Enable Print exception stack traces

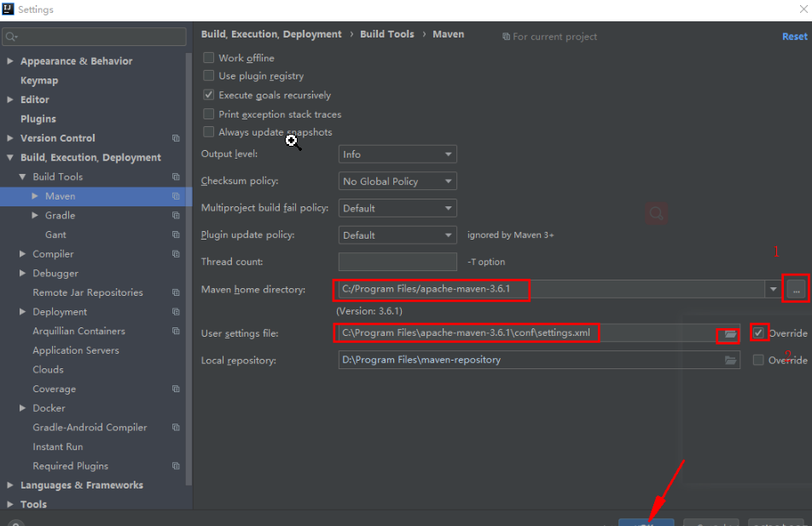tap(209, 114)
